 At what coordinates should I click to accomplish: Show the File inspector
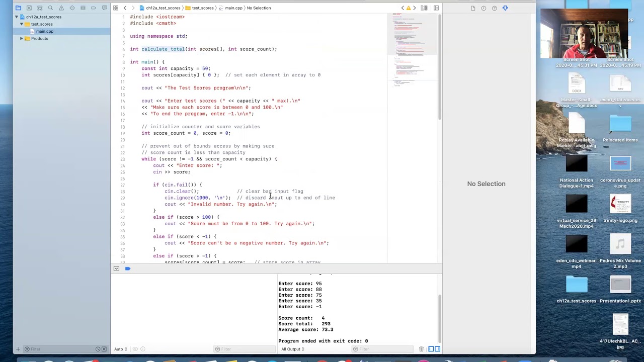tap(473, 8)
